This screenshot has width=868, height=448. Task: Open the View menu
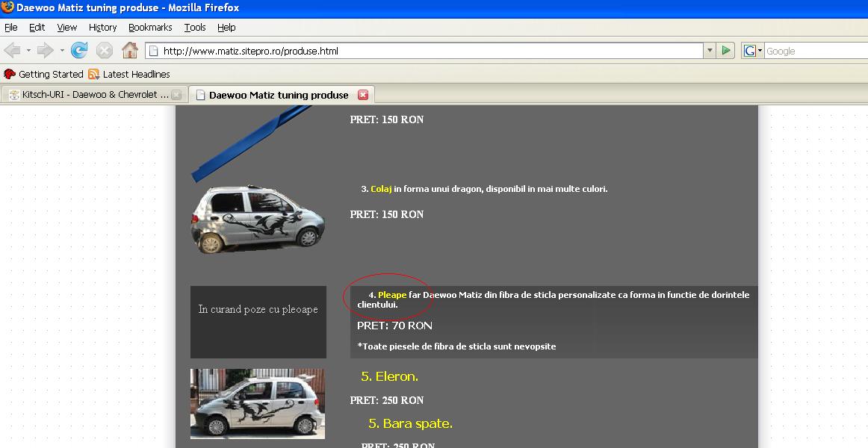coord(67,27)
